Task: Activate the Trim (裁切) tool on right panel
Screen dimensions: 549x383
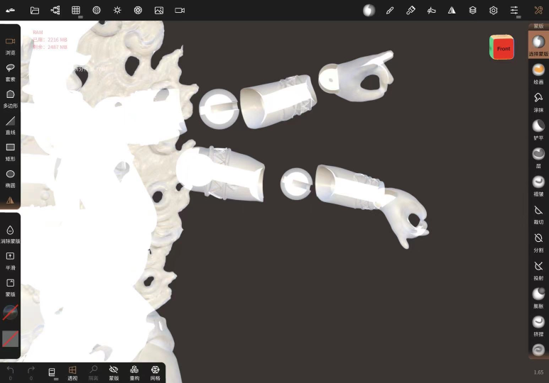Action: pyautogui.click(x=538, y=214)
